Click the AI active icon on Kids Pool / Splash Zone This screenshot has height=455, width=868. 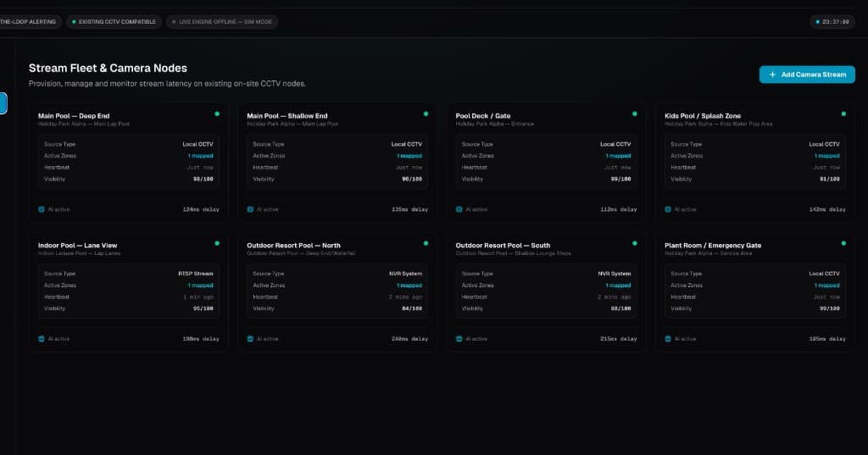[668, 209]
